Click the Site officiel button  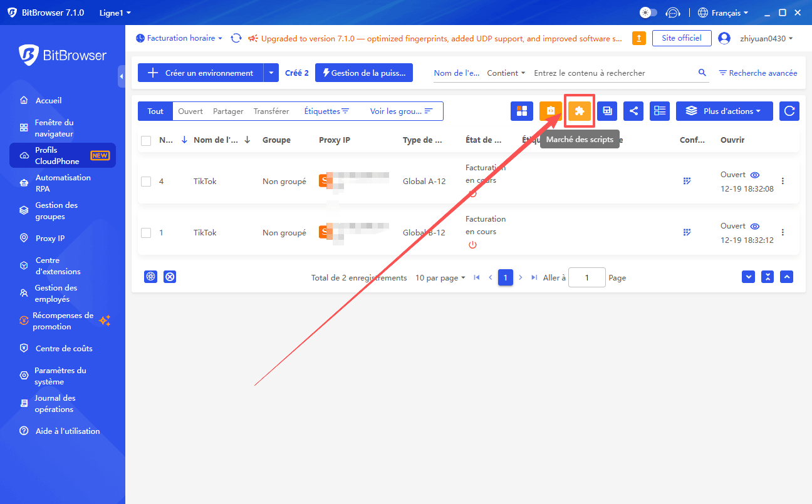click(x=681, y=38)
